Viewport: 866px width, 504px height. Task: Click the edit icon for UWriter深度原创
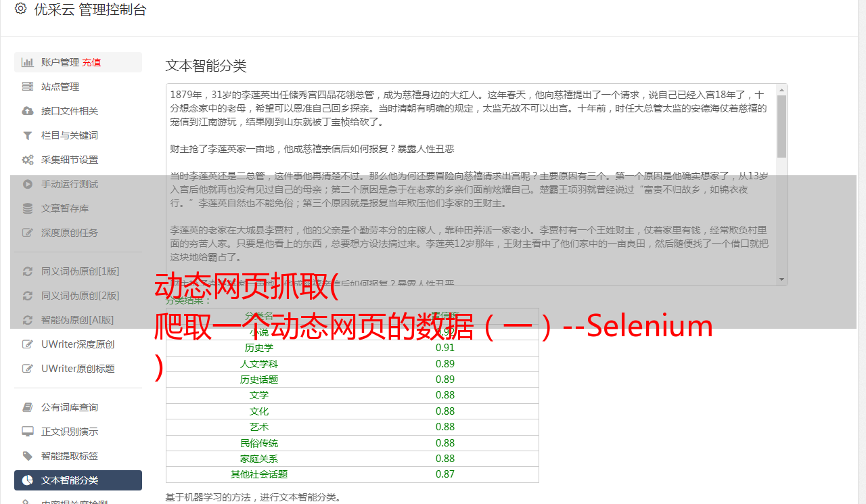28,344
